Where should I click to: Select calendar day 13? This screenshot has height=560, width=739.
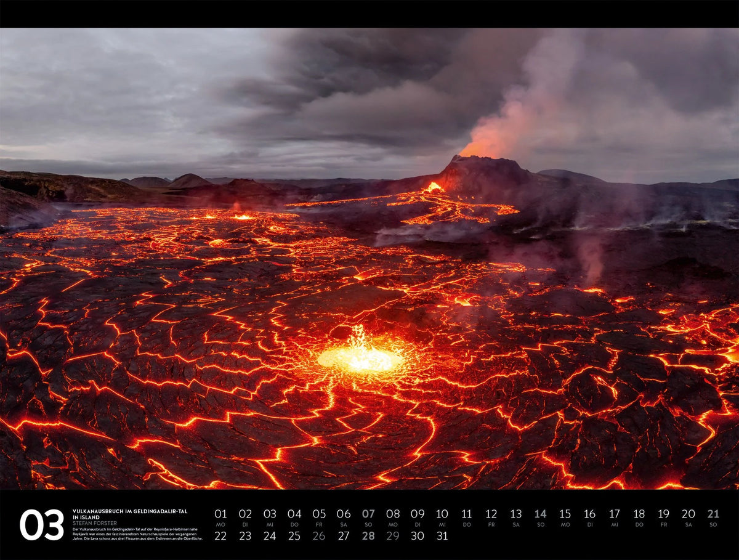click(x=516, y=514)
